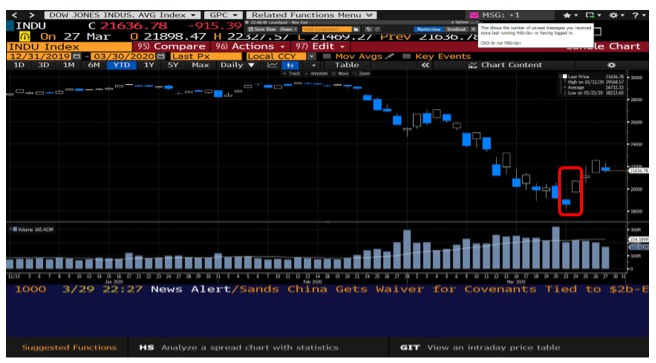The height and width of the screenshot is (363, 656).
Task: Open Local CCY currency dropdown arrow
Action: coord(312,56)
